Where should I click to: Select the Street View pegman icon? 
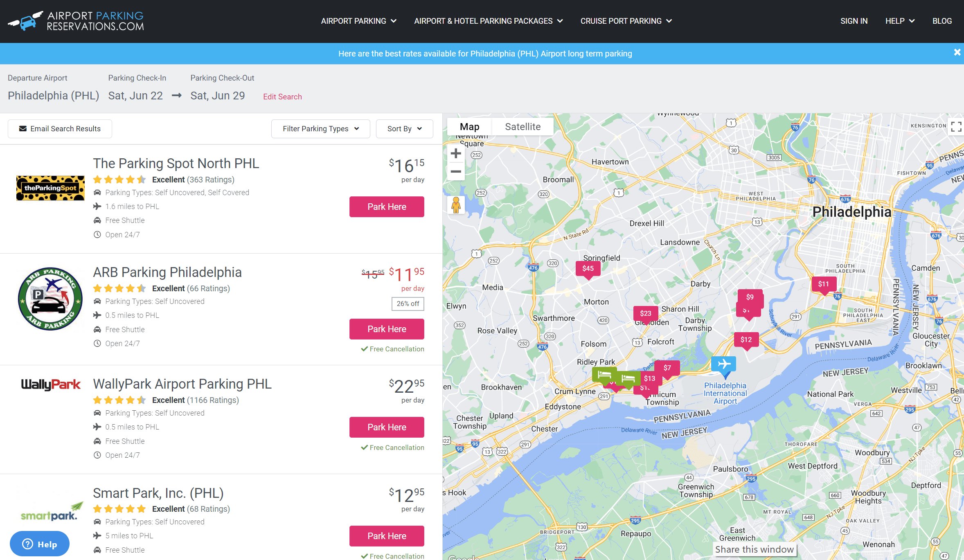pos(456,205)
